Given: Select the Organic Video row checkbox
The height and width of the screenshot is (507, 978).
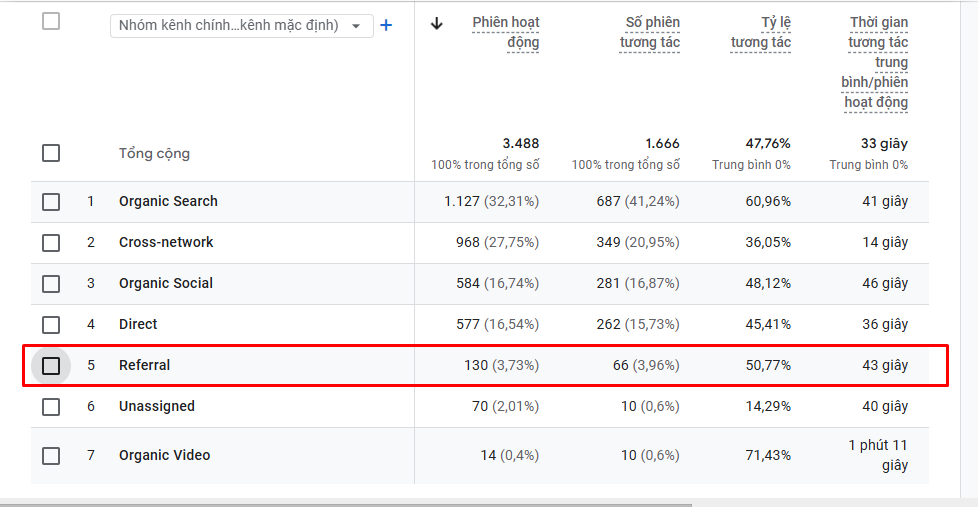Looking at the screenshot, I should [x=51, y=456].
